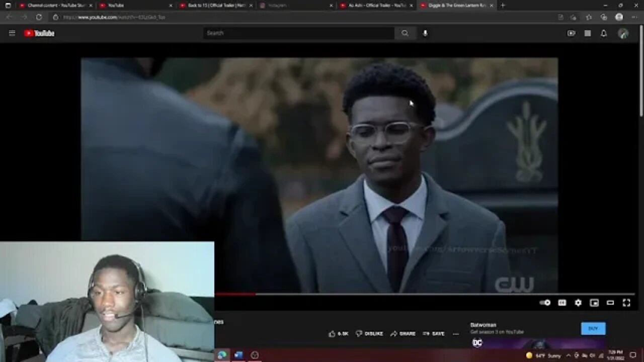Go to the YouTube home logo
Screen dimensions: 644x362
(39, 33)
